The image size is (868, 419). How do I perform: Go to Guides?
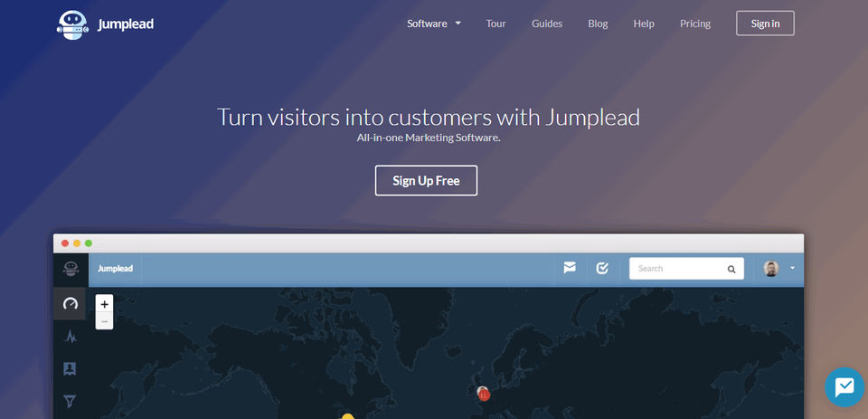546,24
